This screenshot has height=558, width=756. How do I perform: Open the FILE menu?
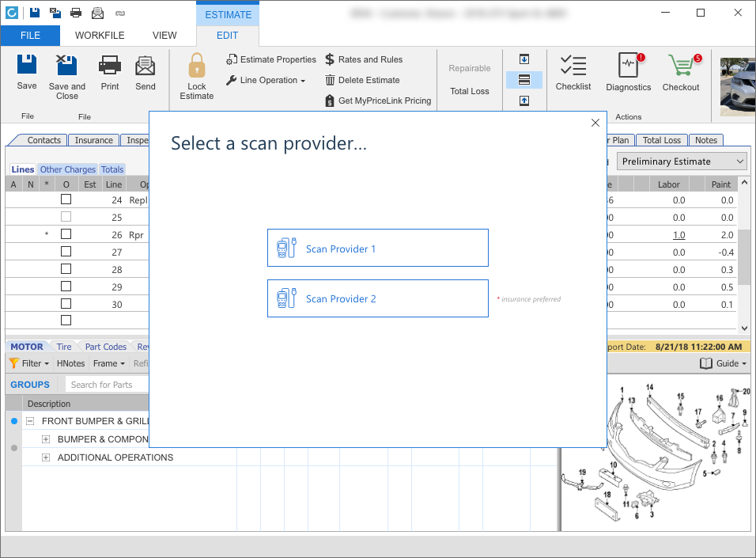(30, 36)
